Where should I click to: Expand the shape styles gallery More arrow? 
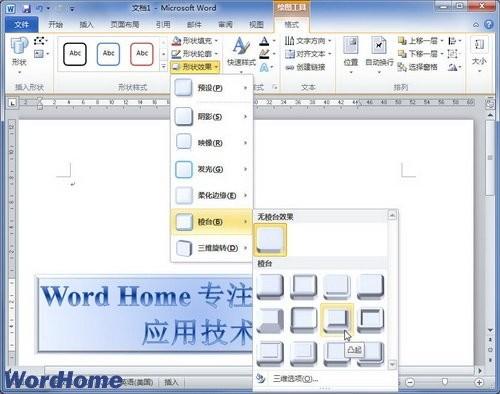pyautogui.click(x=163, y=67)
